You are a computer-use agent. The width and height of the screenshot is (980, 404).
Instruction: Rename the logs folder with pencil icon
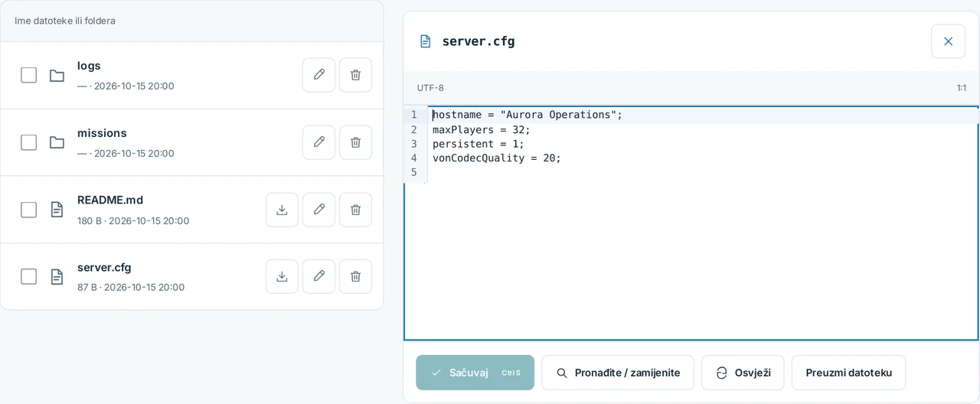(x=318, y=75)
